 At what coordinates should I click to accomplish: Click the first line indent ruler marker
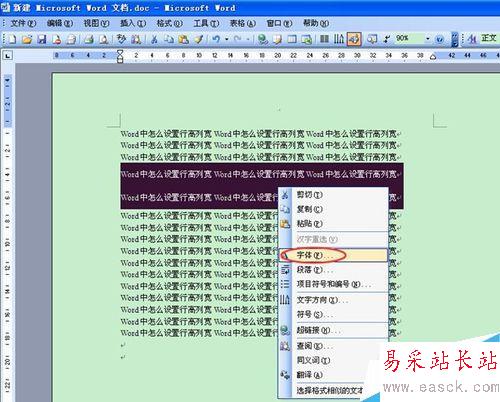(x=120, y=52)
